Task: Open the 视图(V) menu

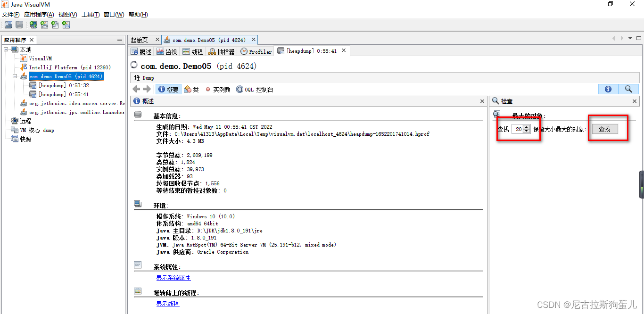Action: click(x=68, y=15)
